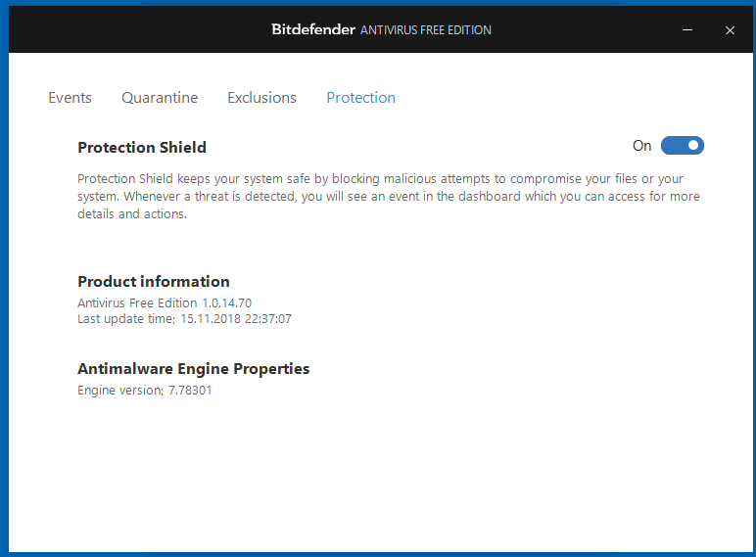Viewport: 756px width, 557px height.
Task: Click the version number 1.0.14.70
Action: click(x=226, y=303)
